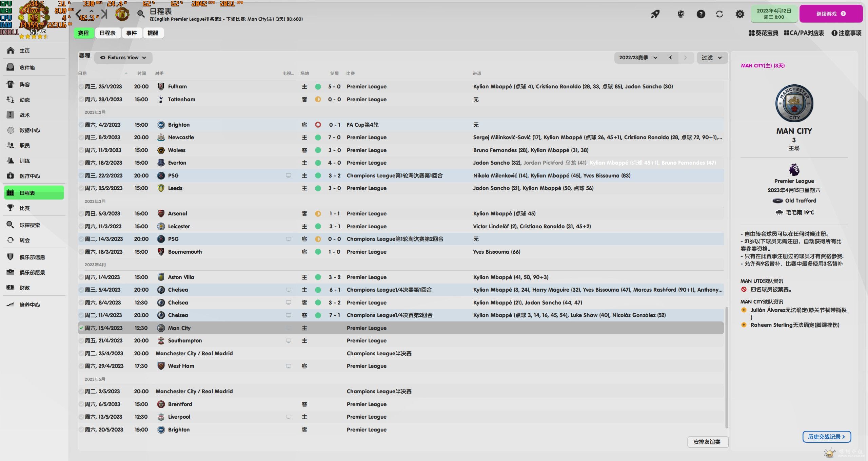The image size is (868, 461).
Task: Expand the 过滤 filter dropdown
Action: click(x=711, y=58)
